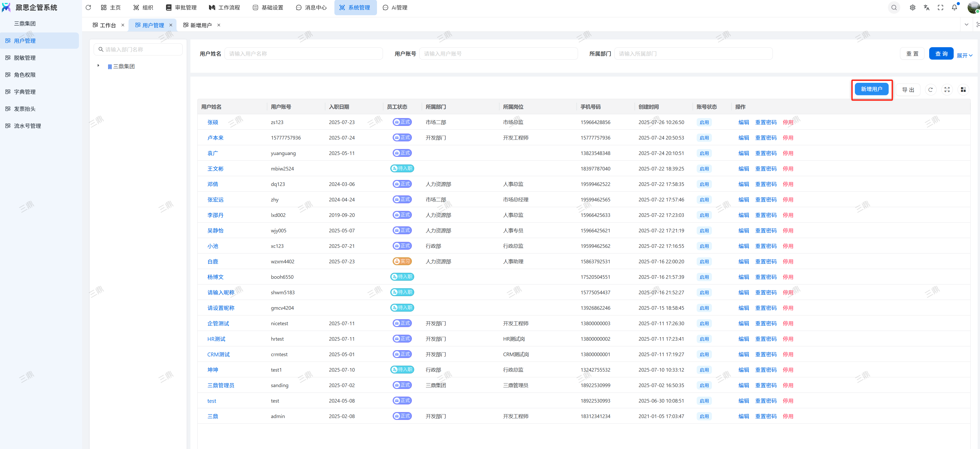Click the language translation icon

926,7
